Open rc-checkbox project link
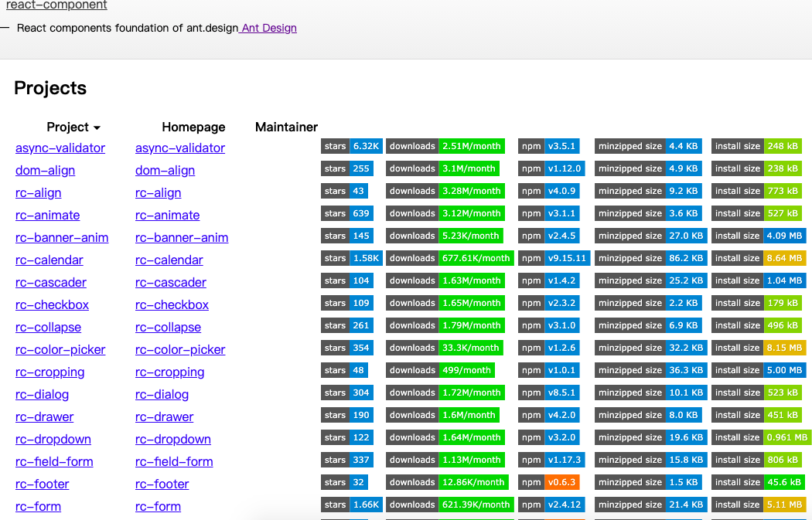 coord(52,304)
